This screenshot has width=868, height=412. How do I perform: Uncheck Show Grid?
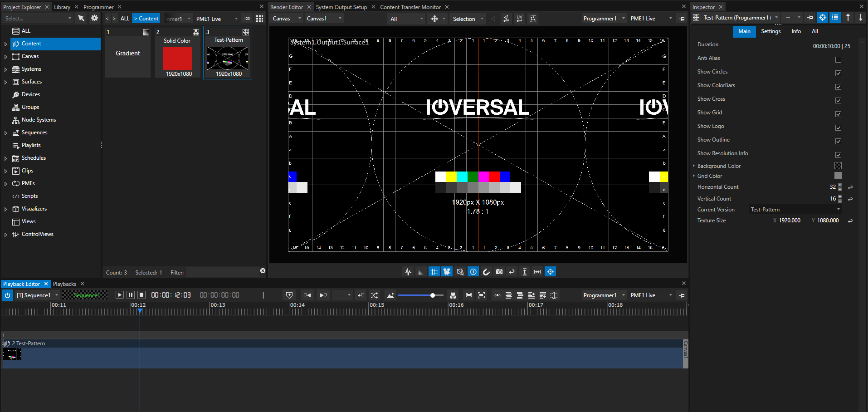[x=838, y=114]
